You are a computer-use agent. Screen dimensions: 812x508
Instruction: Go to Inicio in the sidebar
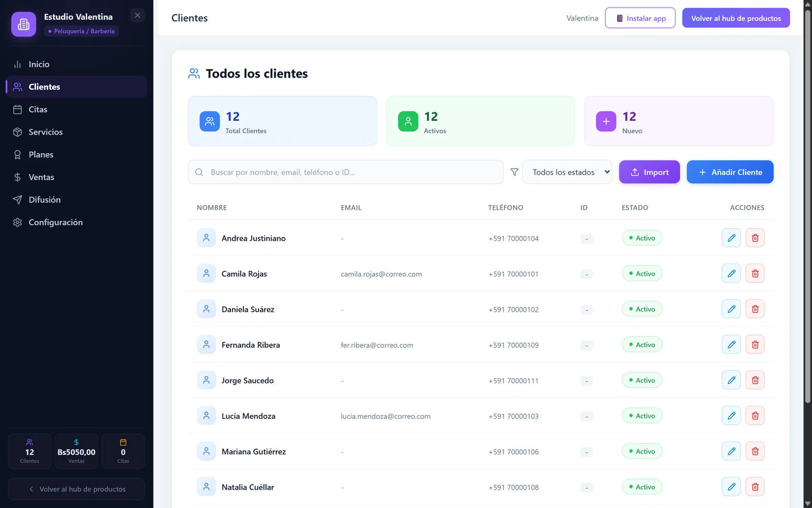[x=77, y=65]
